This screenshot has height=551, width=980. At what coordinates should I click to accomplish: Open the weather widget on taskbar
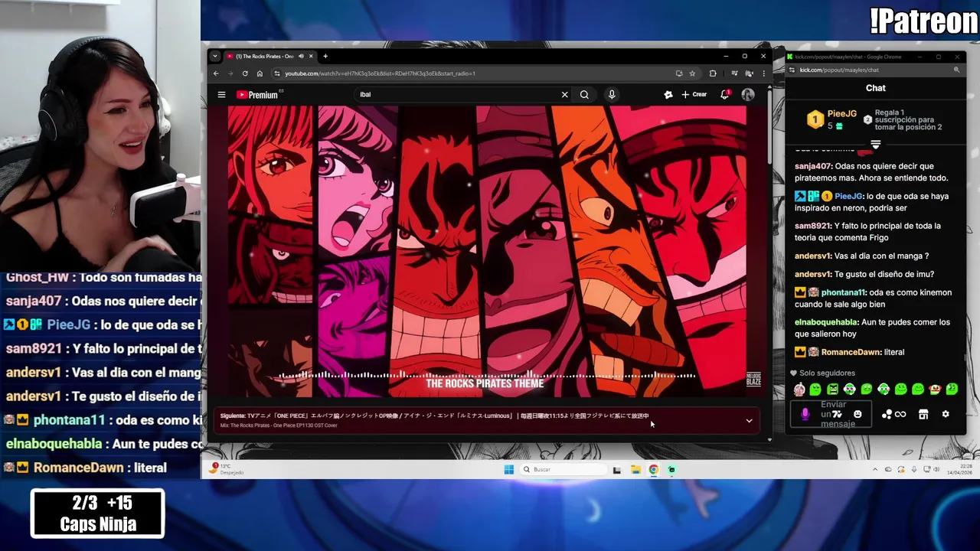click(x=227, y=468)
